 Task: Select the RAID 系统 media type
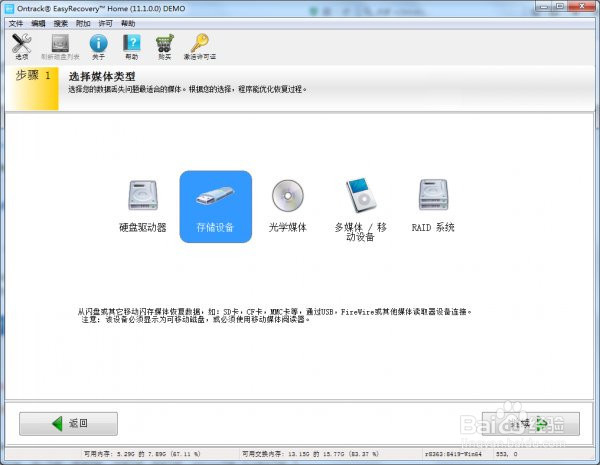coord(433,206)
